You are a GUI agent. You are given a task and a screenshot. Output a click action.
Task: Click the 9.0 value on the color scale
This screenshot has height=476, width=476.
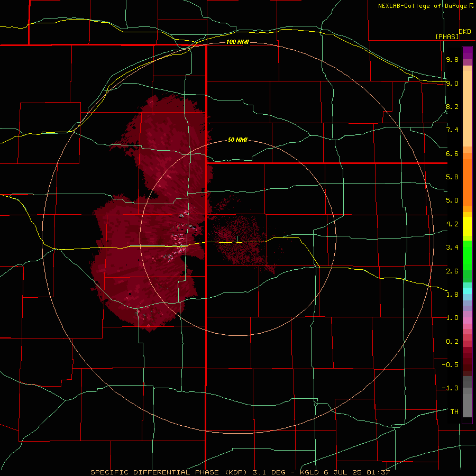tap(452, 83)
